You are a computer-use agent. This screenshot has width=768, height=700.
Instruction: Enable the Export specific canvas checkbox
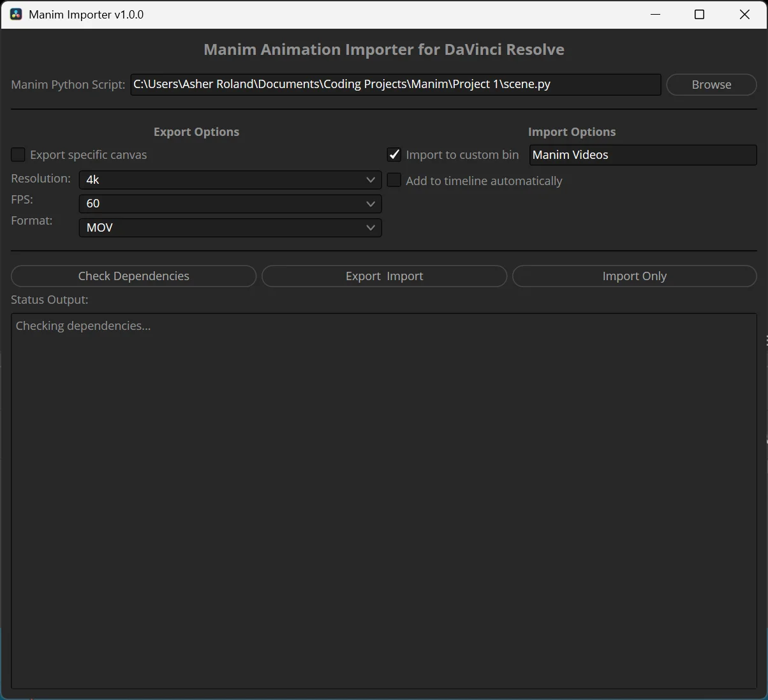pos(18,154)
